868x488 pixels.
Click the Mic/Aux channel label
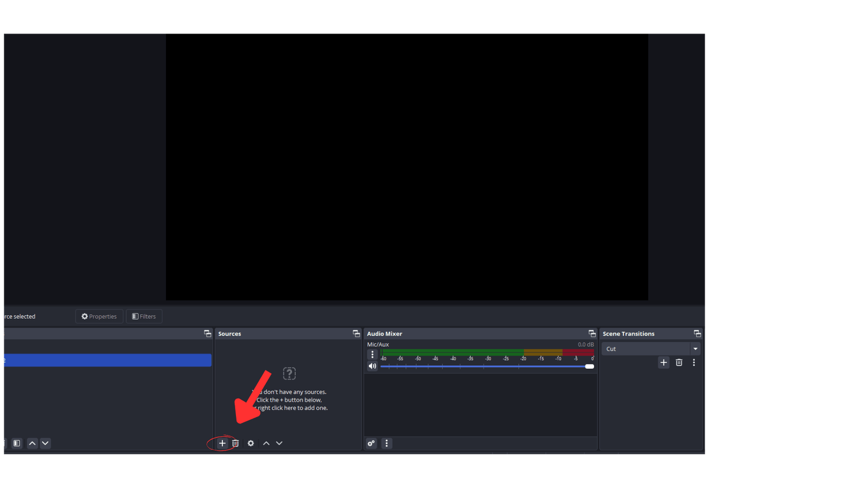click(x=378, y=344)
